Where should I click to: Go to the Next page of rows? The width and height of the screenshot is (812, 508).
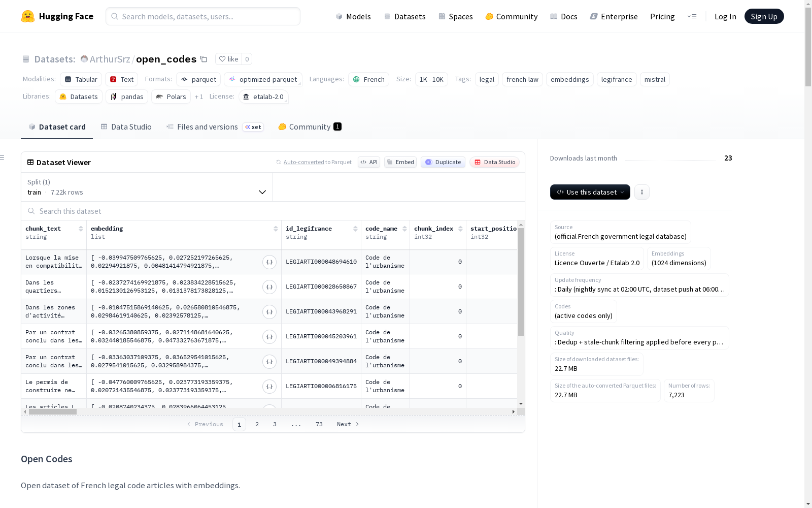(x=348, y=424)
